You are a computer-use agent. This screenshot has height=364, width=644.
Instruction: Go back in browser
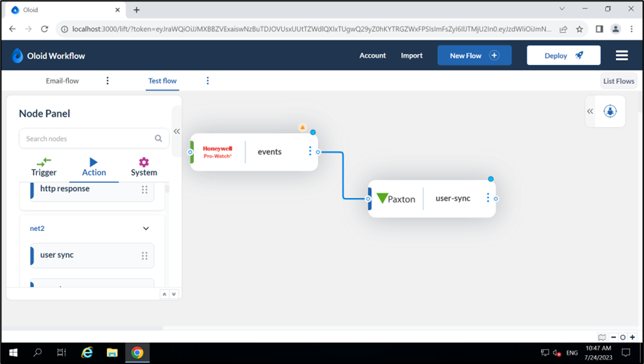point(12,29)
